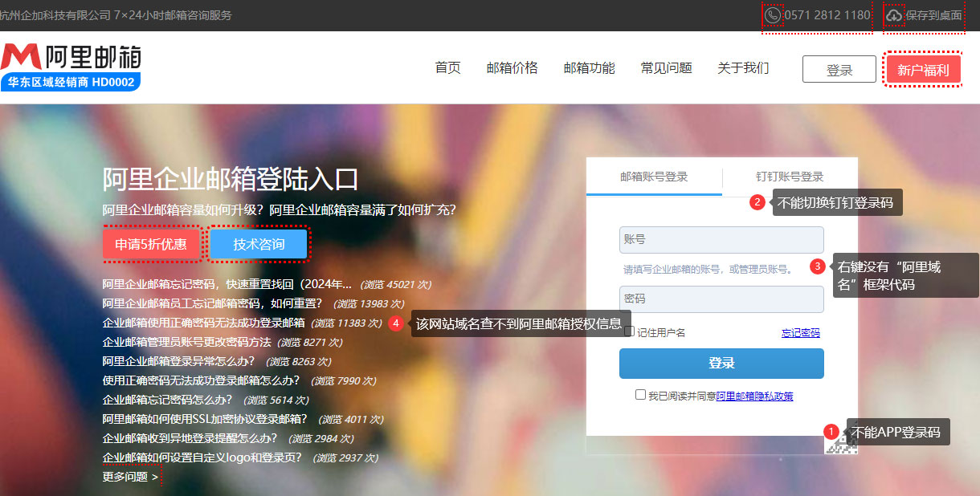Image resolution: width=980 pixels, height=496 pixels.
Task: Click the heading 阿里企业邮箱登陆入口
Action: click(x=231, y=179)
